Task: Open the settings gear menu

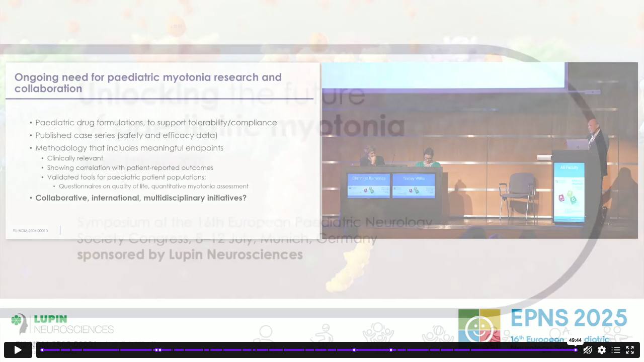Action: (602, 350)
